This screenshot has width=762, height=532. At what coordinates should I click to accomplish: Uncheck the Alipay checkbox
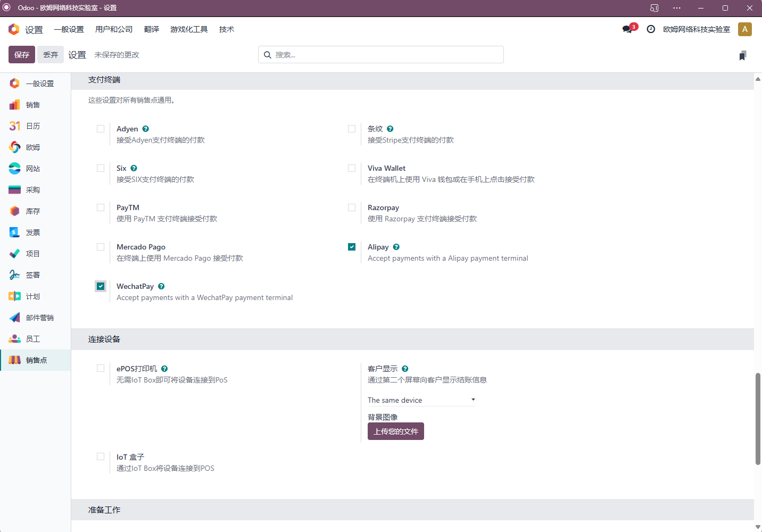[352, 247]
